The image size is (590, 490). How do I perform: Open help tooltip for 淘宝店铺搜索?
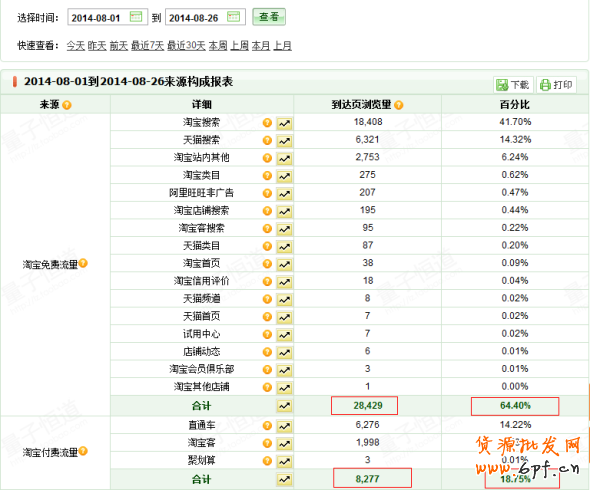(x=267, y=211)
